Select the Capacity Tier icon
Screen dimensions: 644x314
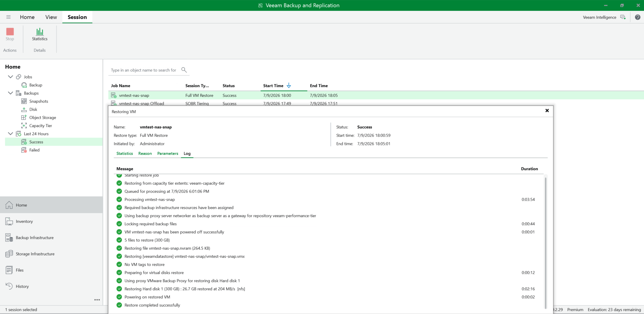point(24,126)
